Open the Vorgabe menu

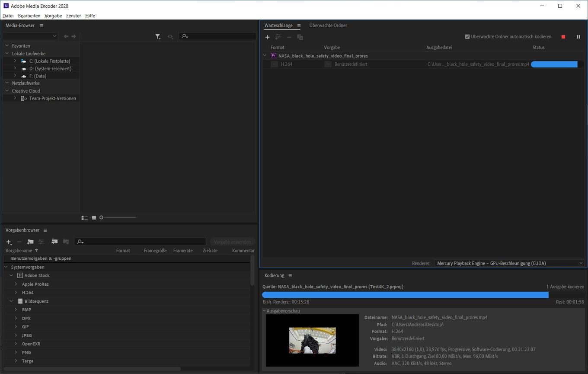click(x=53, y=16)
